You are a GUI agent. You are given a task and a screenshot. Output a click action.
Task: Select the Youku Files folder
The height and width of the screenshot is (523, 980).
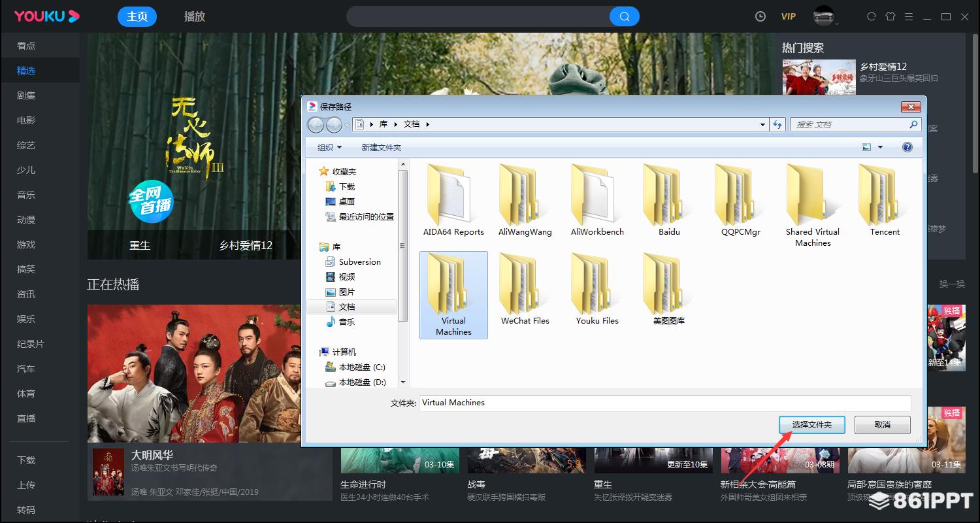(x=597, y=290)
